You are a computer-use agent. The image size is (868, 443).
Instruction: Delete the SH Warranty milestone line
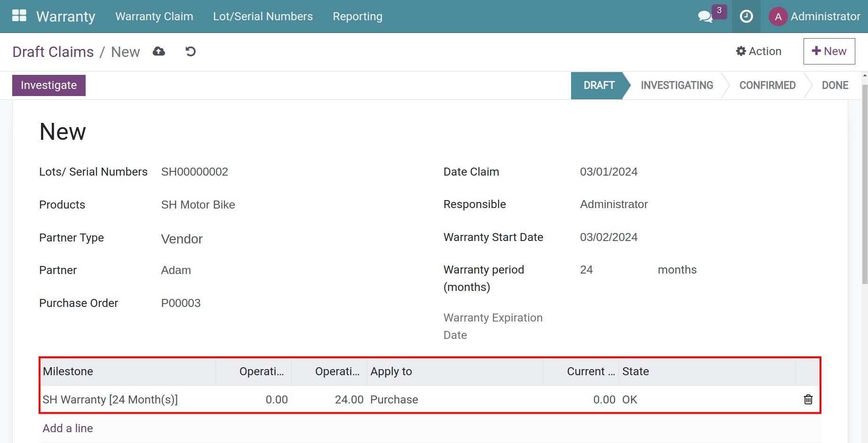pyautogui.click(x=808, y=399)
